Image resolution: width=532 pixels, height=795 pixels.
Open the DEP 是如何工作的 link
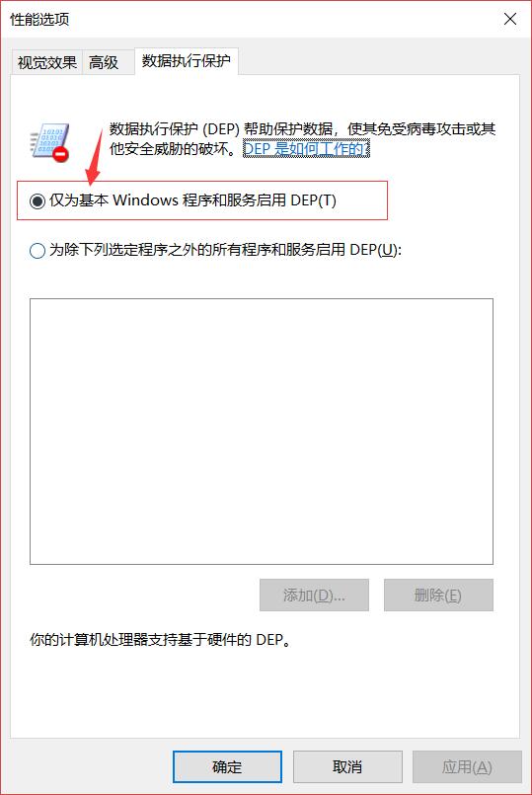pos(307,148)
